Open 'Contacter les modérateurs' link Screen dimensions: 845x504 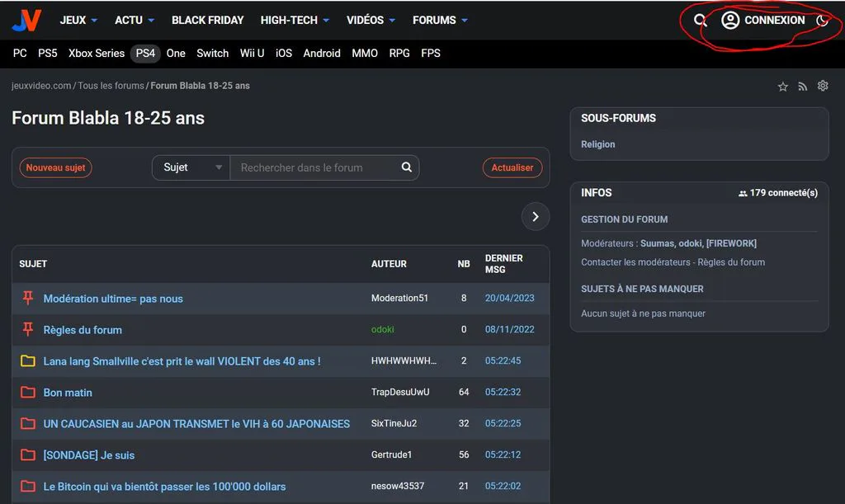pyautogui.click(x=635, y=262)
